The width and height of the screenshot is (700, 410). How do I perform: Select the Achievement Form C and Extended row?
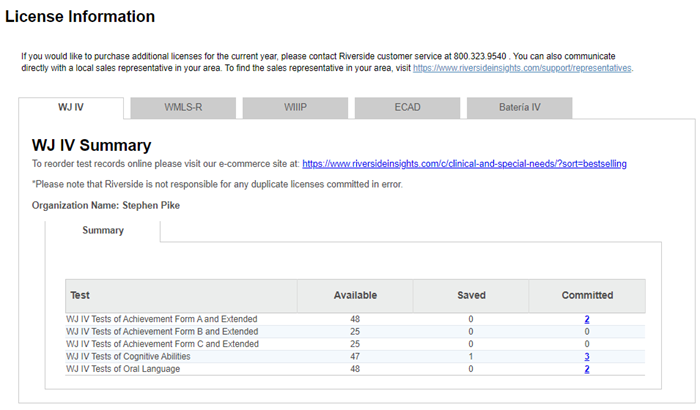pyautogui.click(x=162, y=344)
